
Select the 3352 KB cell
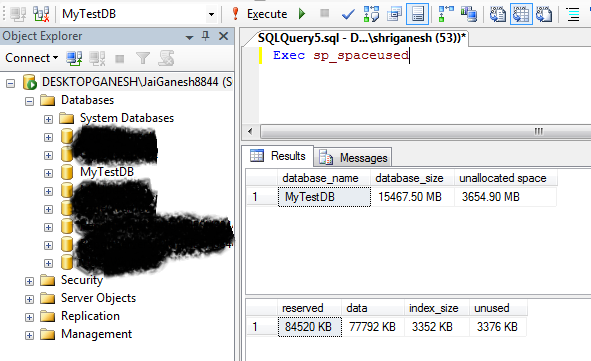[437, 327]
